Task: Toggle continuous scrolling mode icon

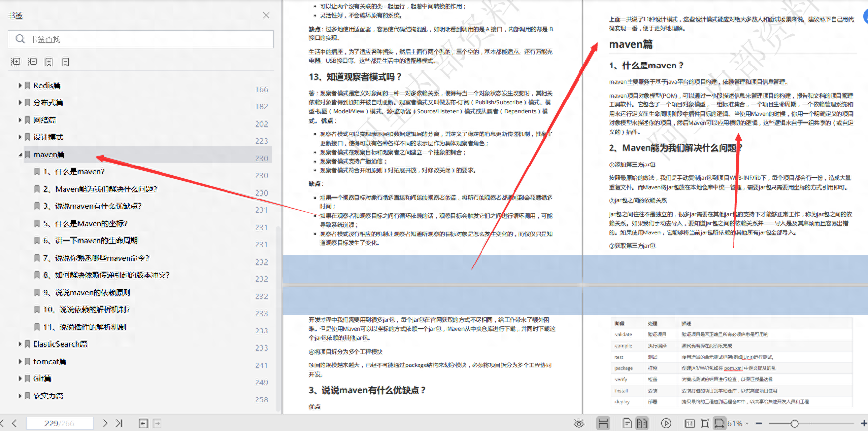Action: coord(603,423)
